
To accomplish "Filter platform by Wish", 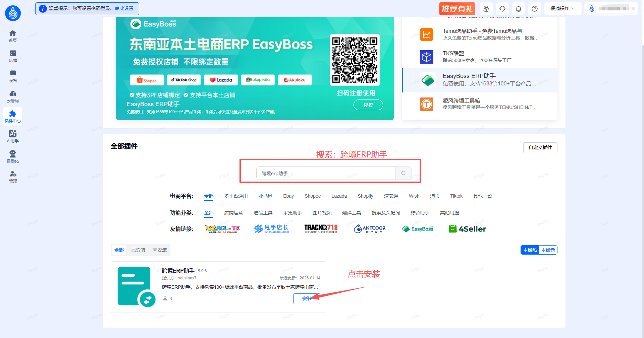I will pos(414,196).
